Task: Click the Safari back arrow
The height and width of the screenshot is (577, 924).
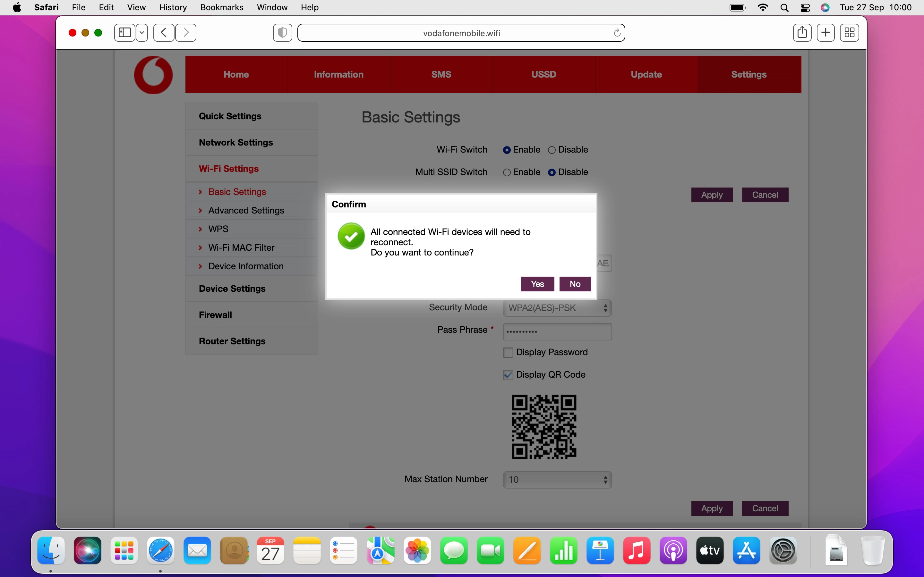Action: (x=164, y=33)
